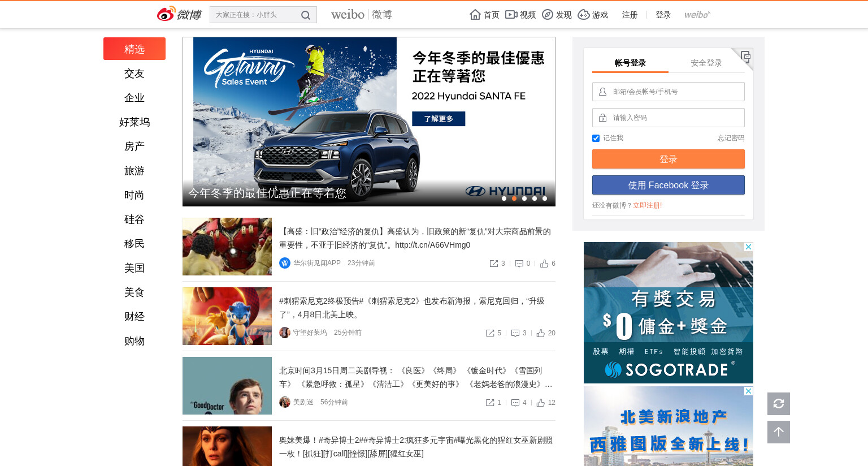This screenshot has width=868, height=466.
Task: Click 忘记密码 link
Action: (x=731, y=138)
